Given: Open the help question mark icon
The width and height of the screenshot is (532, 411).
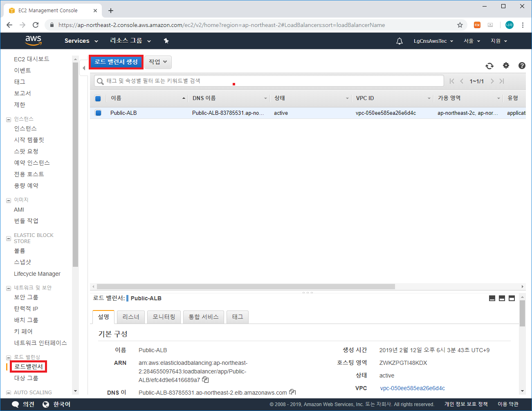Looking at the screenshot, I should click(522, 65).
